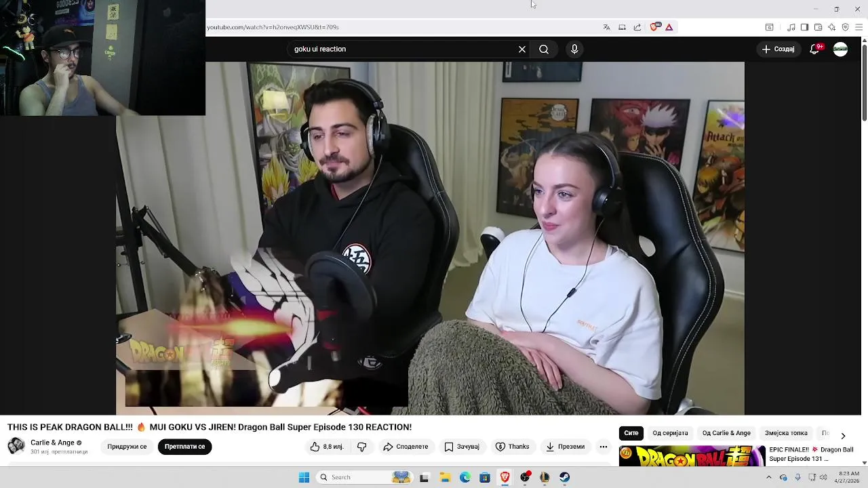Click the video player to pause
868x488 pixels.
pyautogui.click(x=430, y=238)
